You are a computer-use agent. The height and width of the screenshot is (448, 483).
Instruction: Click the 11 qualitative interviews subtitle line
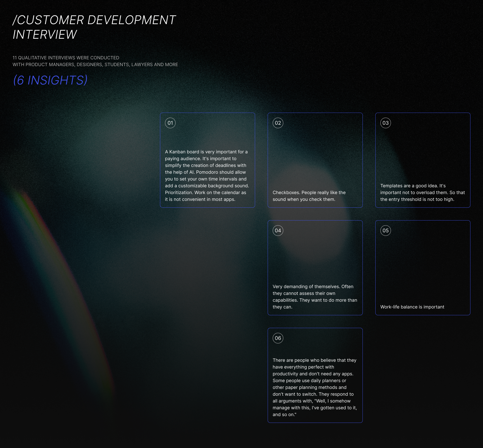pos(66,58)
